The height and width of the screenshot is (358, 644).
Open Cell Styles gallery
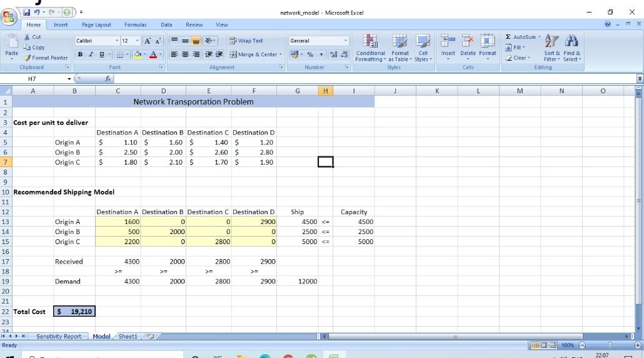pos(423,48)
